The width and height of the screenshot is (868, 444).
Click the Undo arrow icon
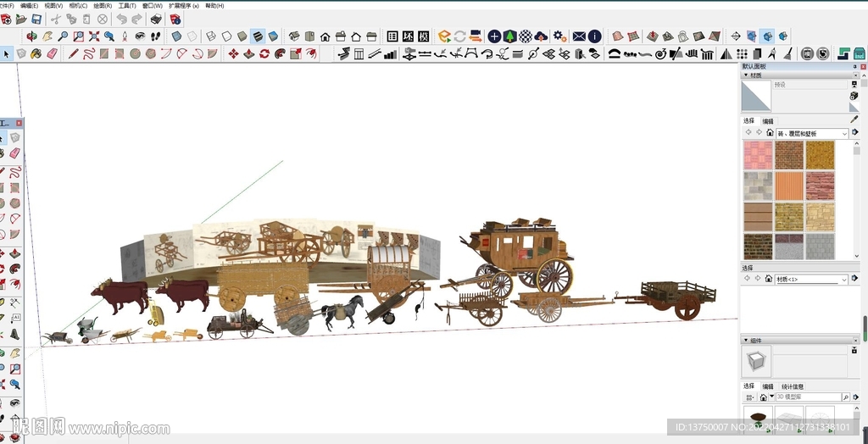coord(122,19)
